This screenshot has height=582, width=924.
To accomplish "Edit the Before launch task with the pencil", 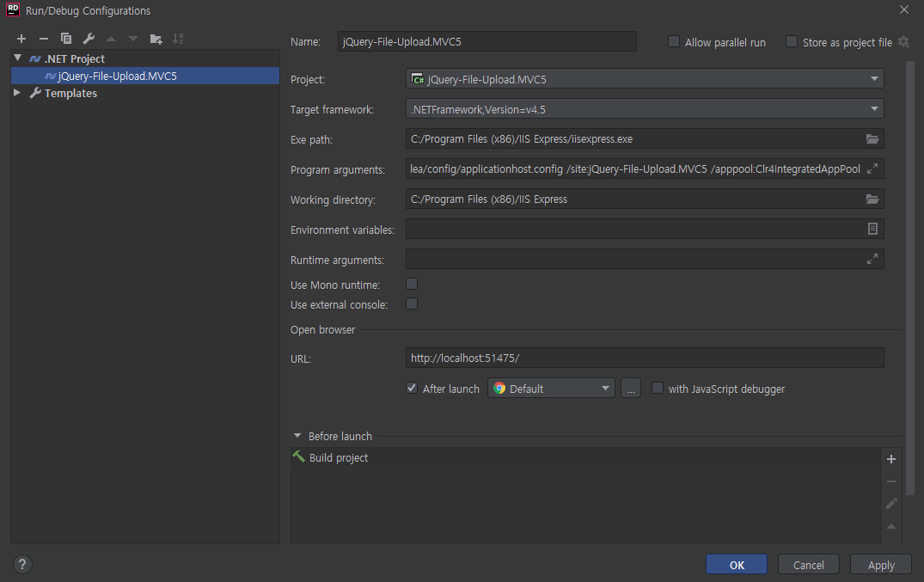I will 891,503.
